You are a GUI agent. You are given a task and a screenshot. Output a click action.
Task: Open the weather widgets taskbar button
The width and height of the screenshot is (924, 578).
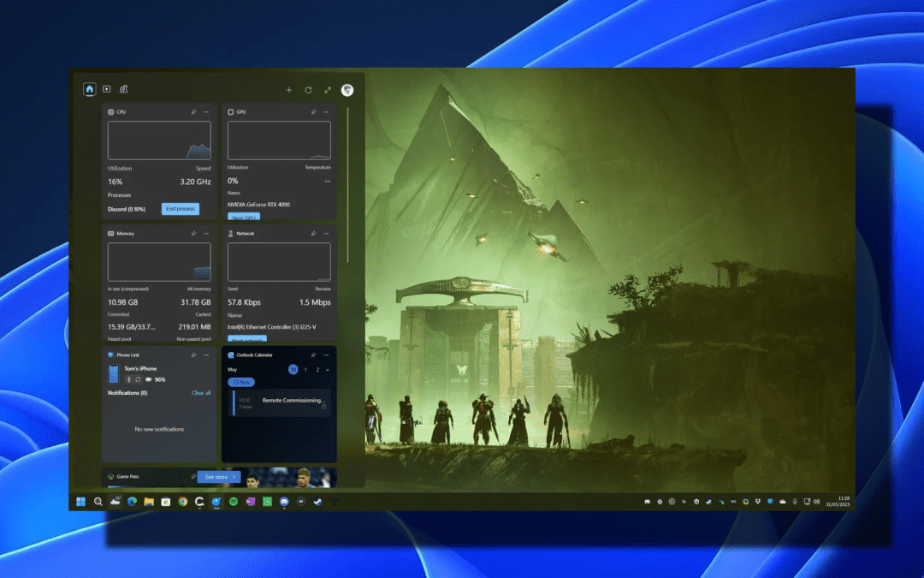point(115,501)
